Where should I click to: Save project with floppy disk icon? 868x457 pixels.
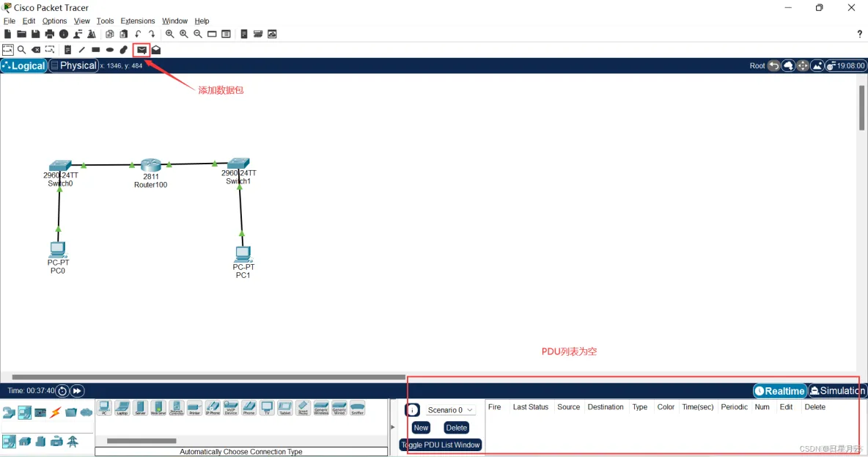tap(35, 34)
